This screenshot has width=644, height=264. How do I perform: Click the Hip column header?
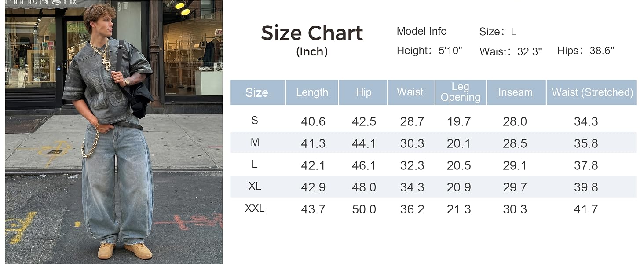coord(363,92)
